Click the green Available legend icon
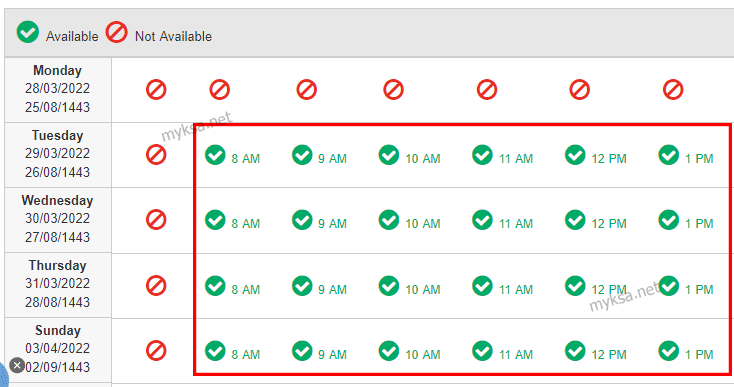The image size is (734, 387). (x=28, y=32)
